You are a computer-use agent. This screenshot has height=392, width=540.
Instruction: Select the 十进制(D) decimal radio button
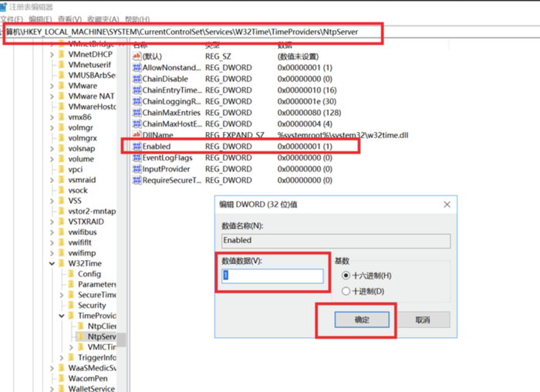(346, 291)
